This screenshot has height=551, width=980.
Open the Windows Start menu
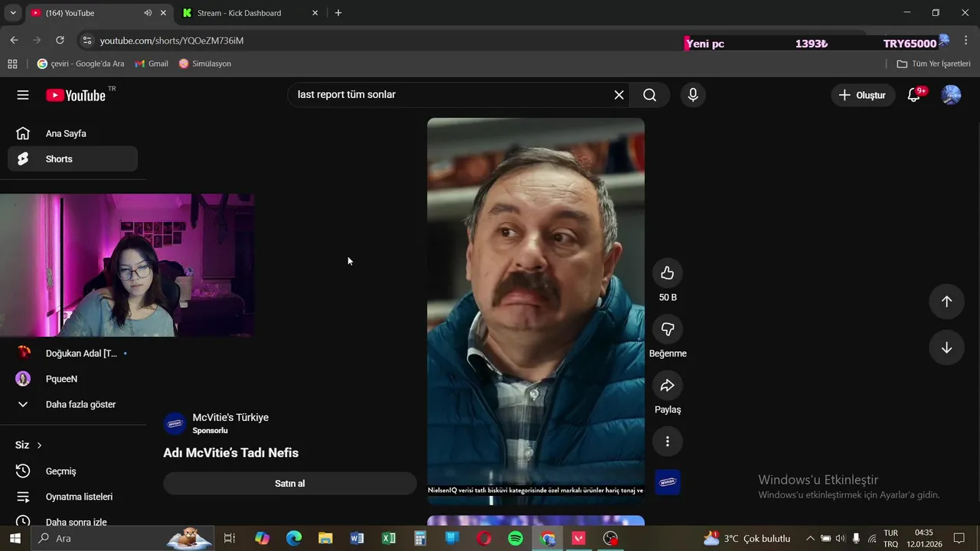[15, 539]
